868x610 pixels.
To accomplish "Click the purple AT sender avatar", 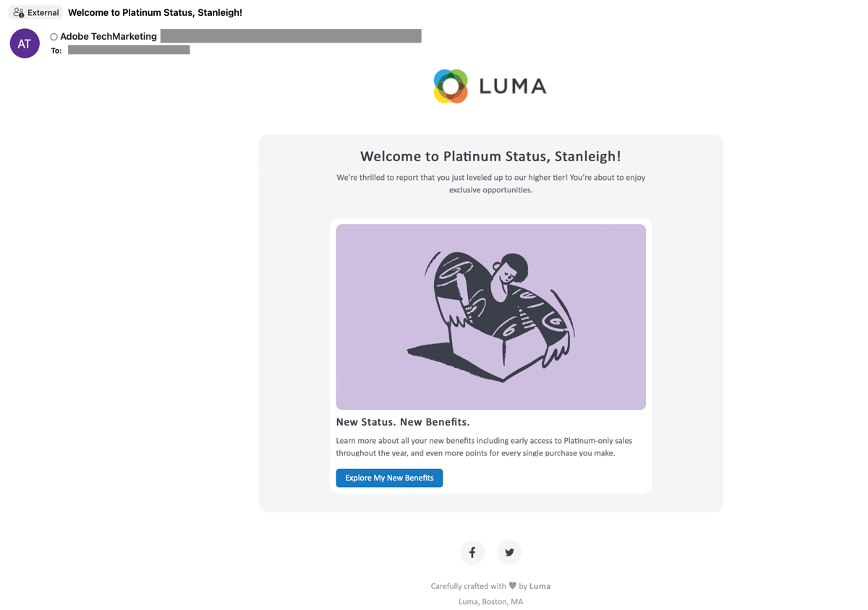I will tap(24, 43).
